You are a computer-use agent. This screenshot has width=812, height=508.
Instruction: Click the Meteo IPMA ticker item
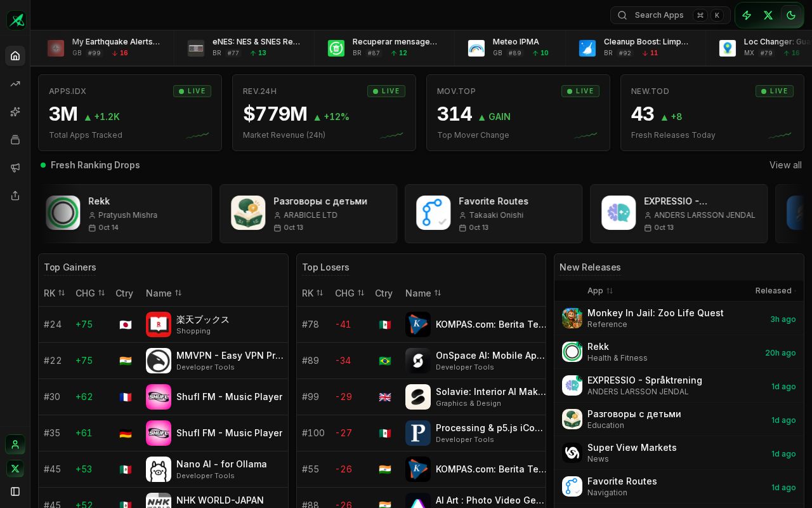click(510, 48)
